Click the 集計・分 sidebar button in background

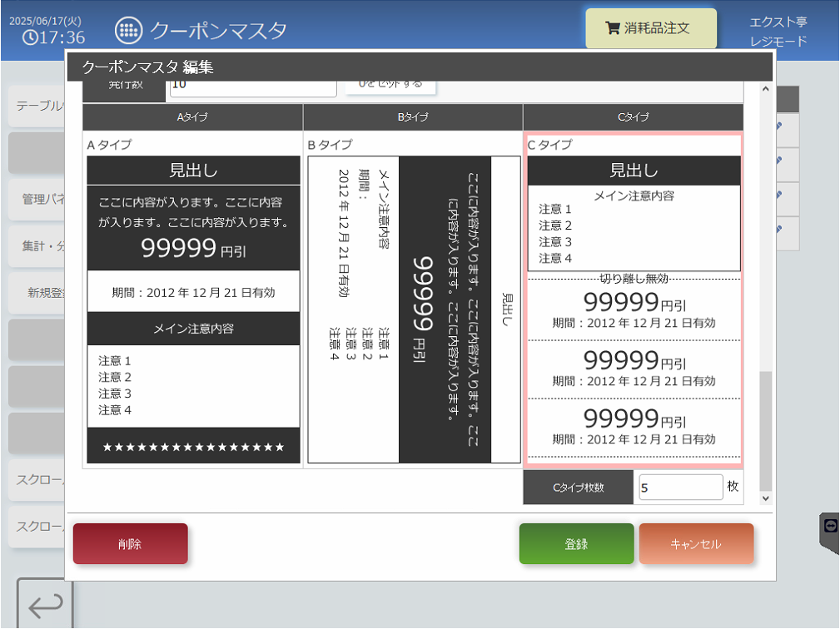pyautogui.click(x=37, y=246)
